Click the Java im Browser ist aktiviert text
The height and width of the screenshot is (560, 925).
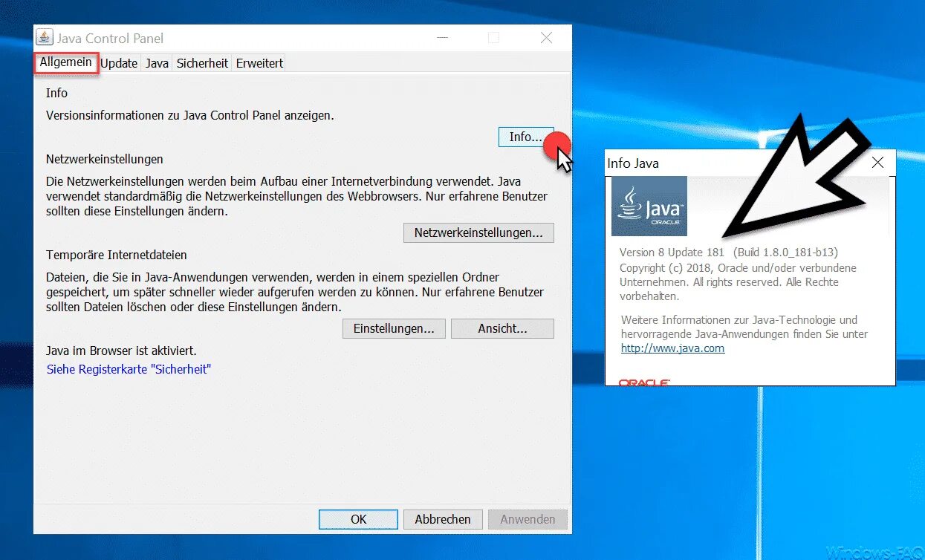coord(121,351)
